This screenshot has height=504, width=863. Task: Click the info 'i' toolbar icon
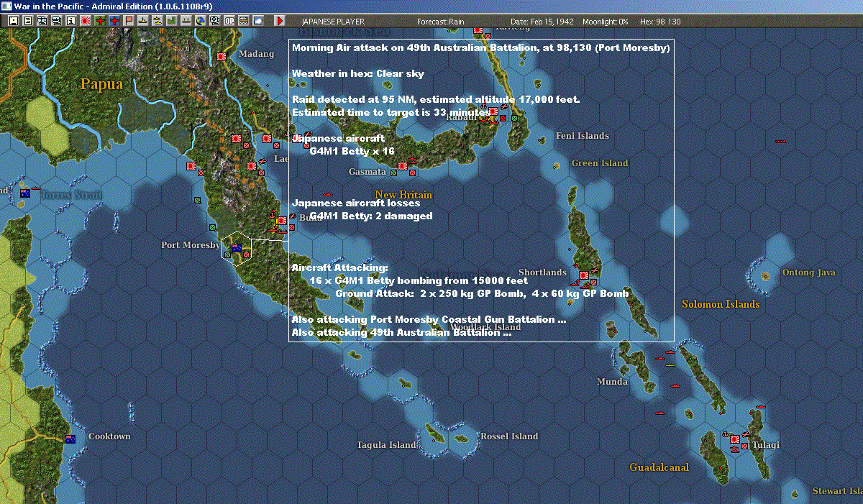70,22
